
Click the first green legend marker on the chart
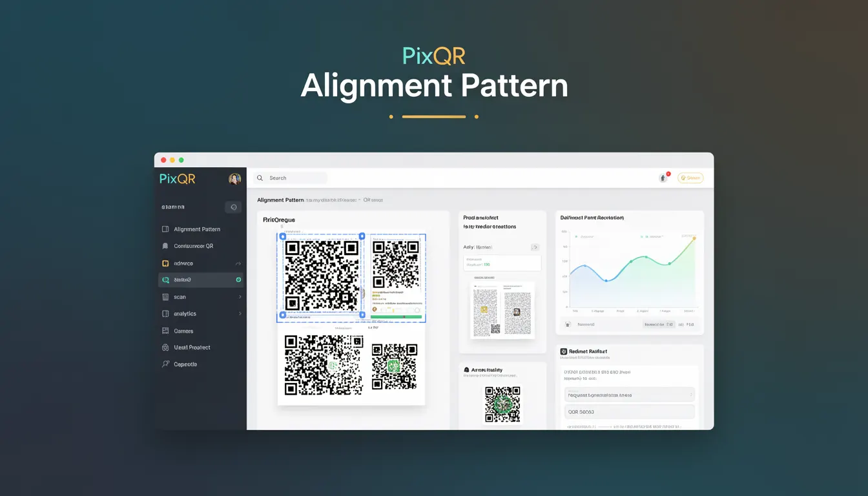[575, 236]
